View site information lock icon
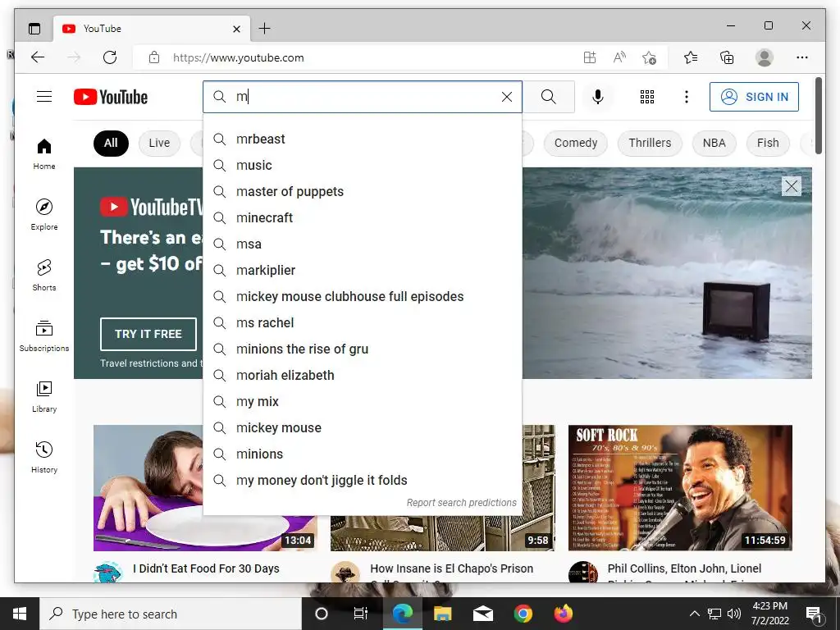Screen dimensions: 840x630 (x=154, y=57)
